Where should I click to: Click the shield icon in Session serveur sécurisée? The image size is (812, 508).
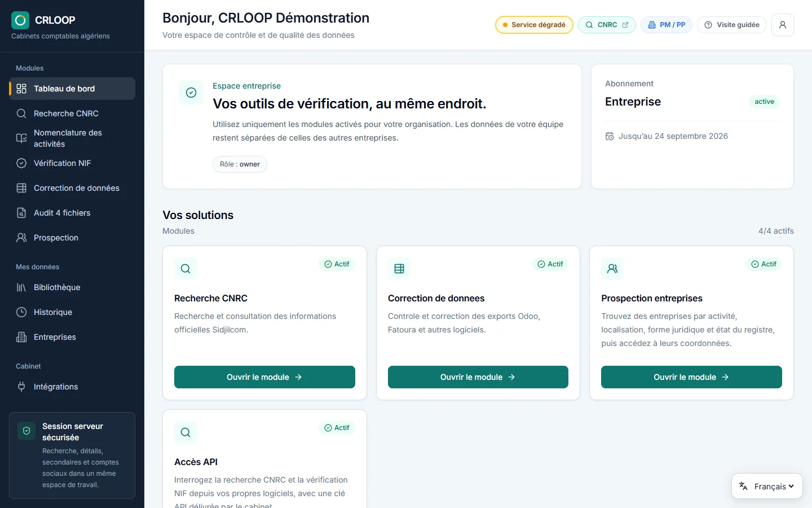point(27,431)
